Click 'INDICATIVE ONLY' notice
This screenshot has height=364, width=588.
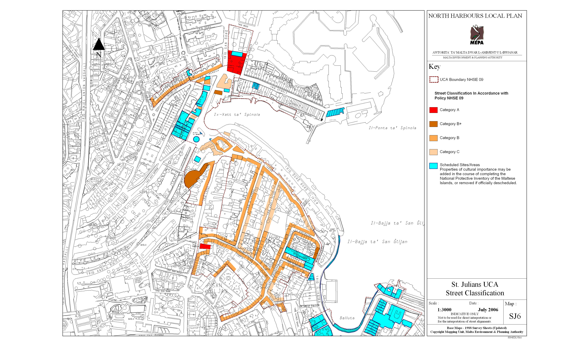[464, 314]
